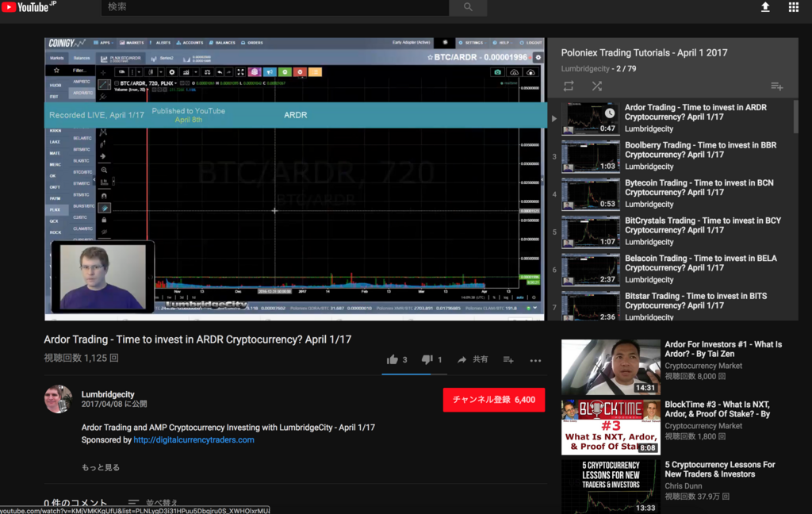Click the compare scales icon in Coinigy toolbar

(207, 72)
